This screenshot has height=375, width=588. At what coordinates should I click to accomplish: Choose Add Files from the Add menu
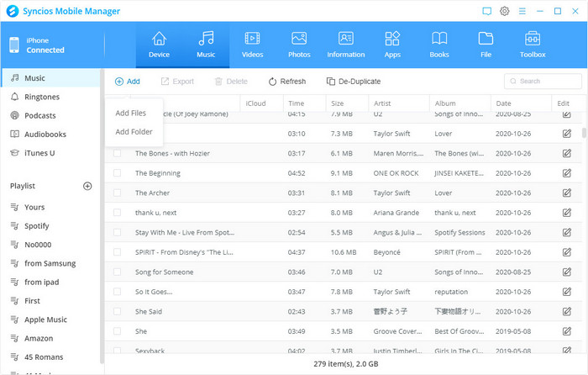point(130,113)
